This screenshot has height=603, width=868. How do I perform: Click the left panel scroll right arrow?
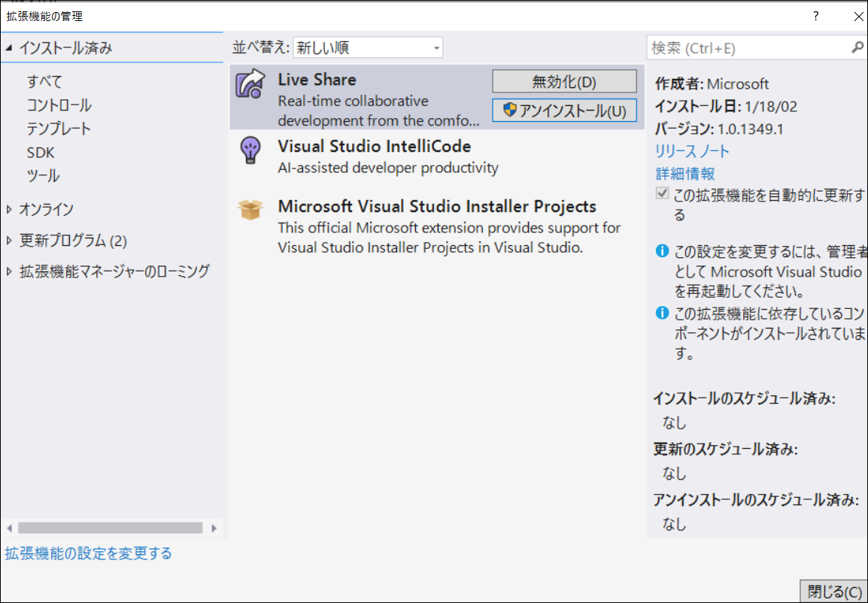pyautogui.click(x=214, y=529)
